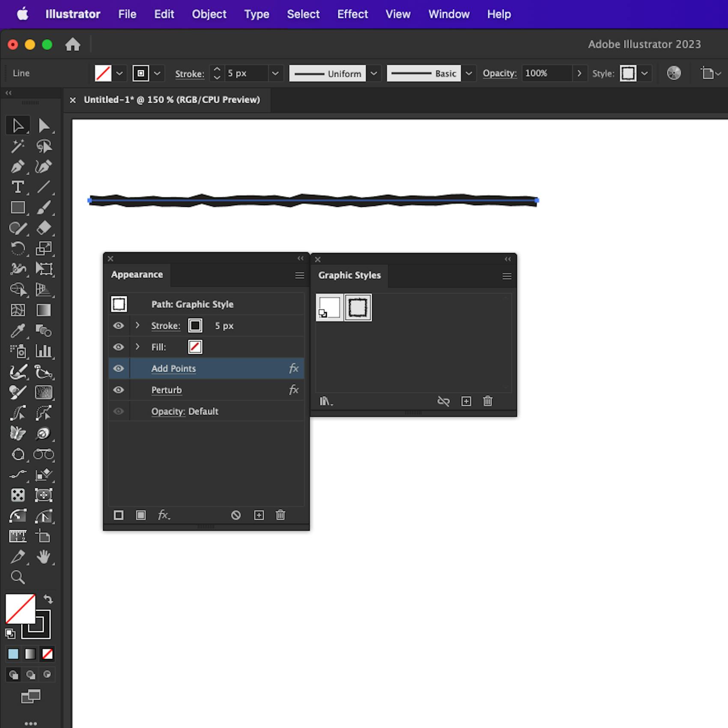Open the Graphic Styles Libraries menu
Image resolution: width=728 pixels, height=728 pixels.
click(x=326, y=401)
